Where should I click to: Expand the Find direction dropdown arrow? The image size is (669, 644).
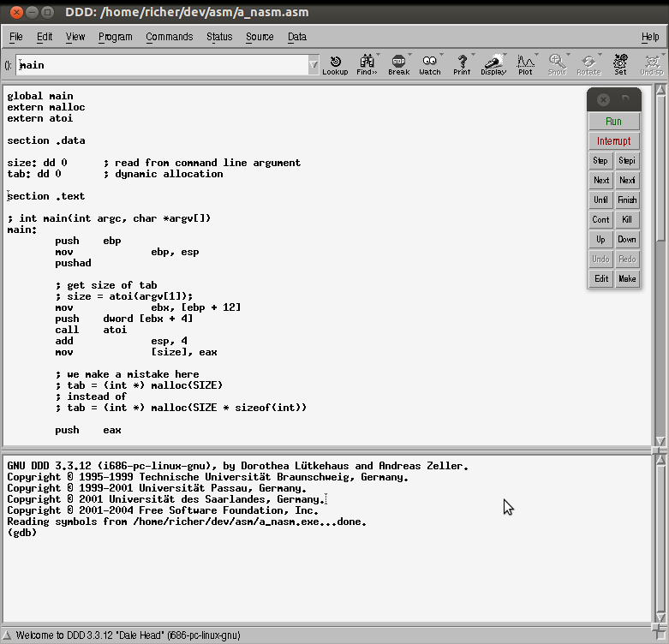pos(378,55)
